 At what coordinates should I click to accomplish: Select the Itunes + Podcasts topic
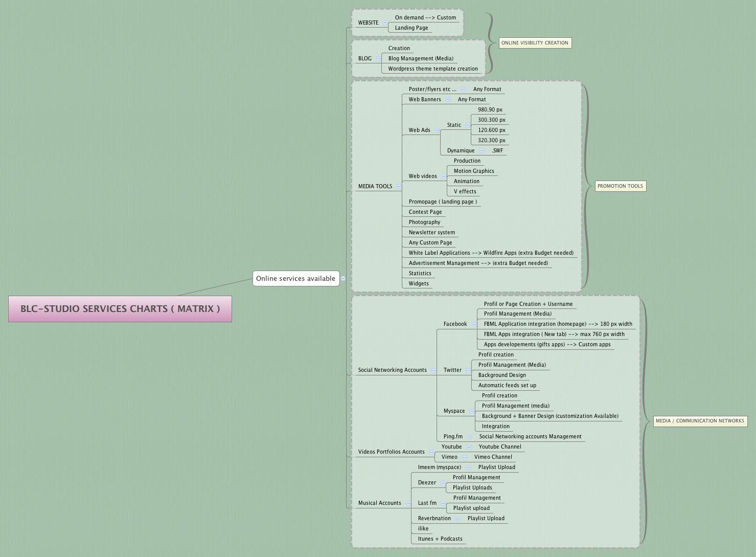440,539
